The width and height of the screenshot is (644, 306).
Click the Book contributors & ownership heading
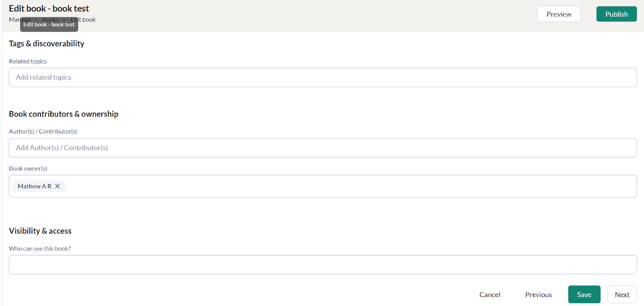(x=64, y=114)
